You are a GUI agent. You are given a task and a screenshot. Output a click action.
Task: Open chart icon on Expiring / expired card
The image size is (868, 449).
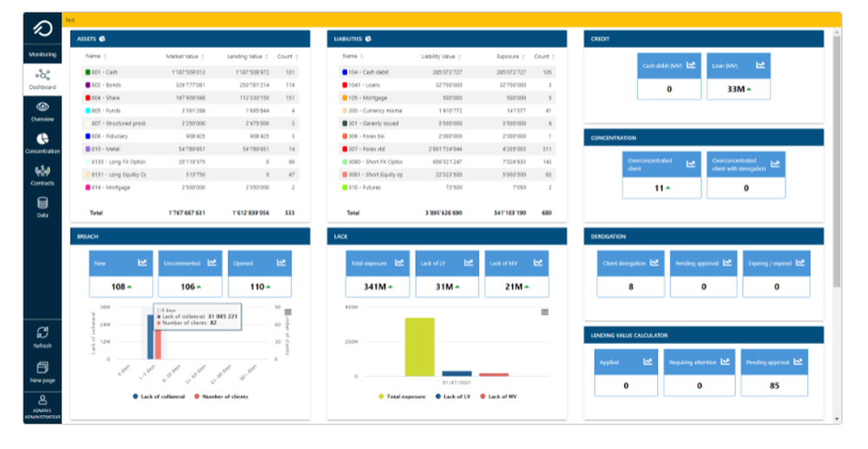(800, 263)
